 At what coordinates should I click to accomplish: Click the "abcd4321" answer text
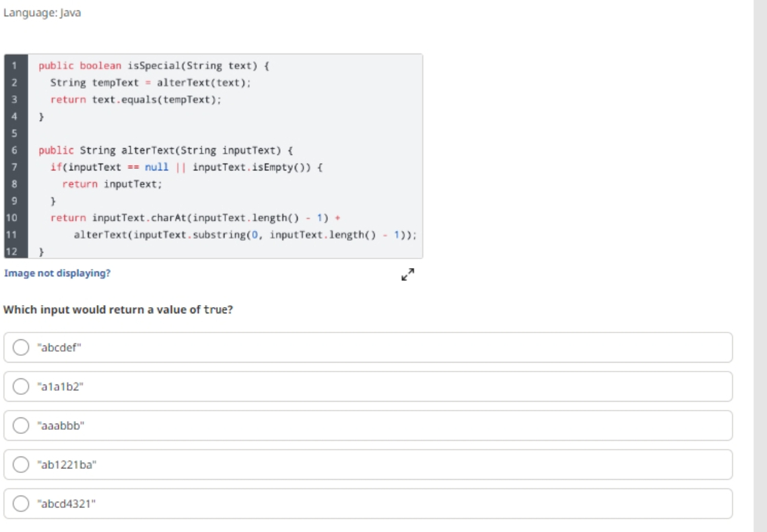(67, 504)
